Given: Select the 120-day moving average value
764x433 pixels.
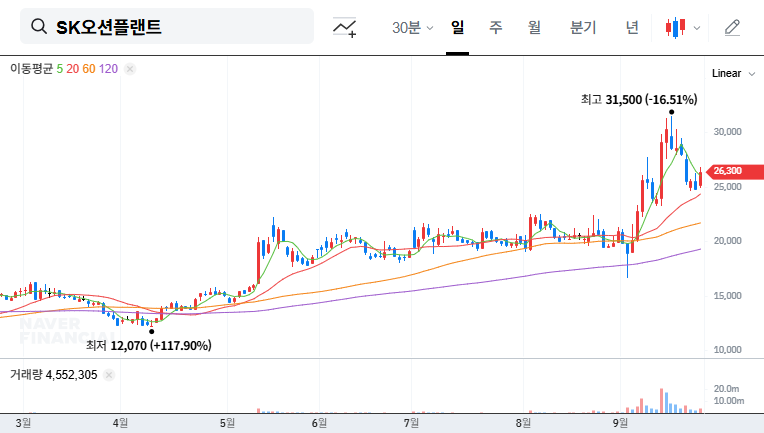Looking at the screenshot, I should click(108, 69).
